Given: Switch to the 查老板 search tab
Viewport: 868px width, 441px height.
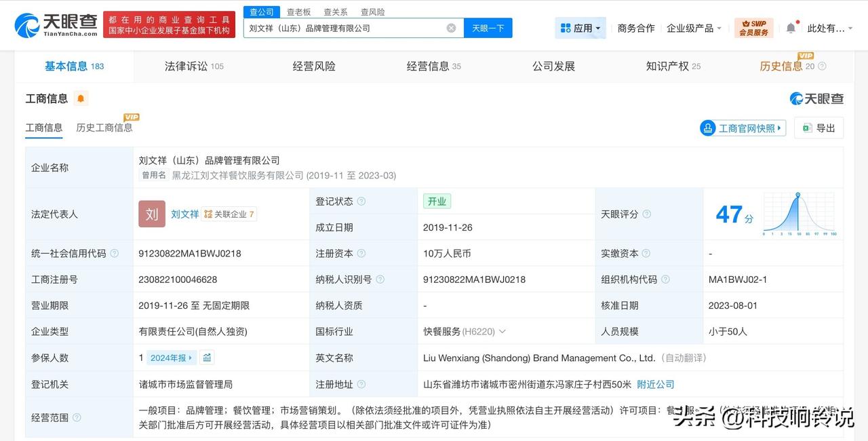Looking at the screenshot, I should pos(298,12).
